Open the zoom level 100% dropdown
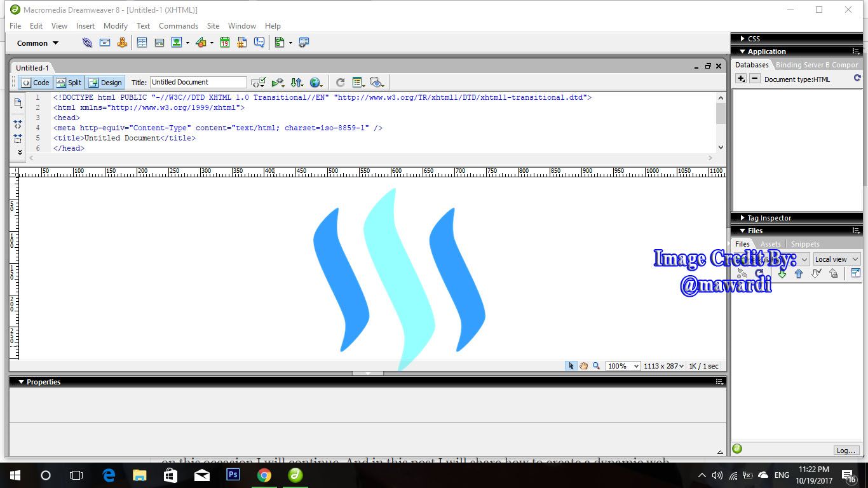Image resolution: width=868 pixels, height=488 pixels. pos(623,366)
